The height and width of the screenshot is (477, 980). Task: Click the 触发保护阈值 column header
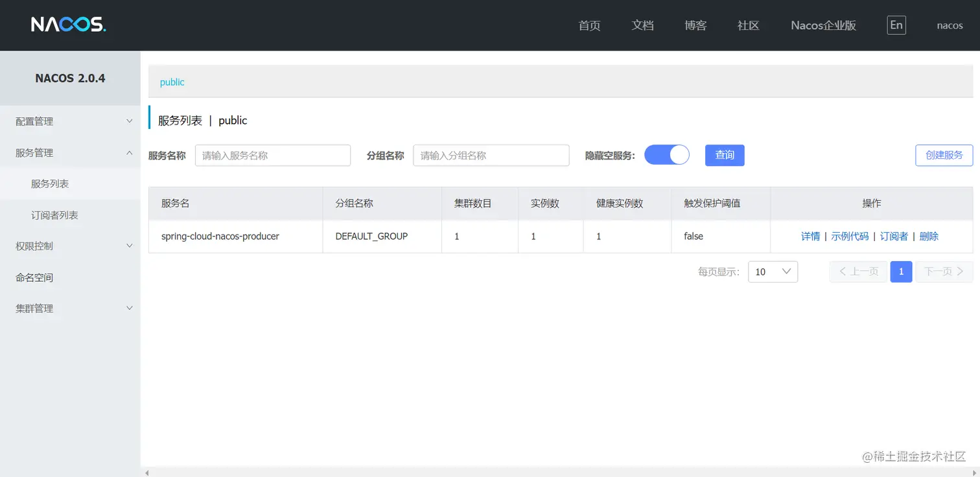click(721, 203)
